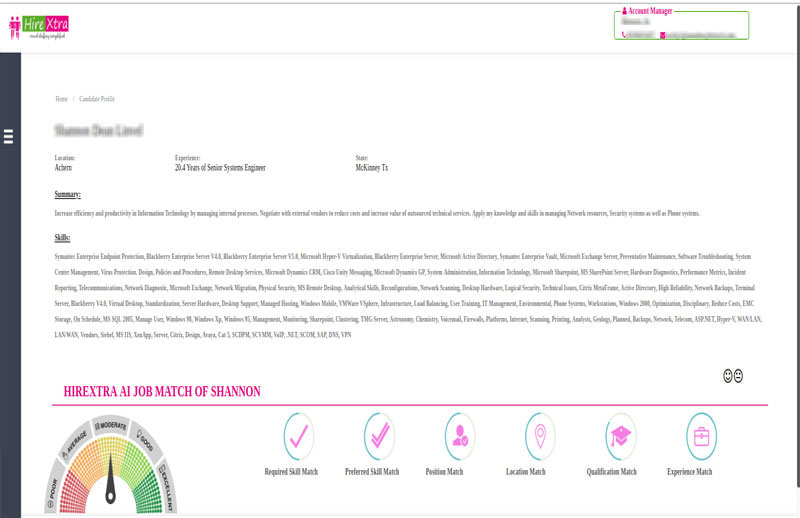800x518 pixels.
Task: Click the sad smiley feedback face
Action: point(738,376)
